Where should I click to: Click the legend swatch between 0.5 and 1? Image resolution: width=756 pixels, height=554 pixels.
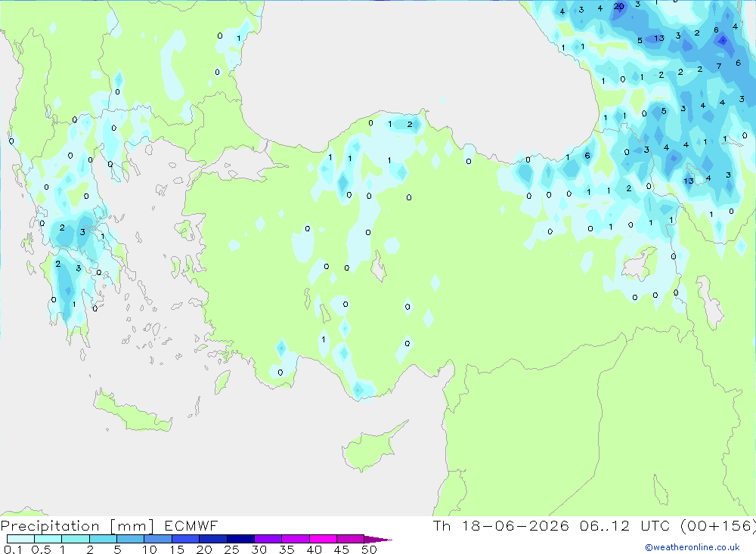pyautogui.click(x=48, y=539)
